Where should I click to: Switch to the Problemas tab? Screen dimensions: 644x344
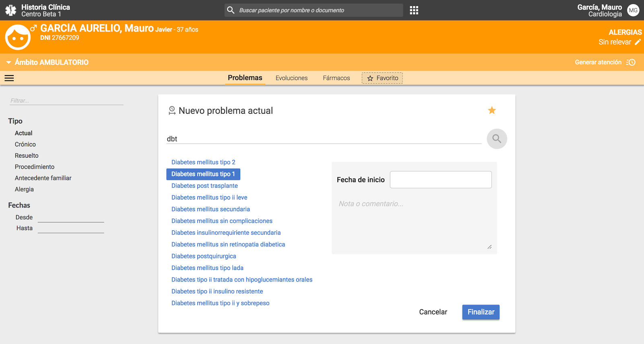(x=245, y=78)
